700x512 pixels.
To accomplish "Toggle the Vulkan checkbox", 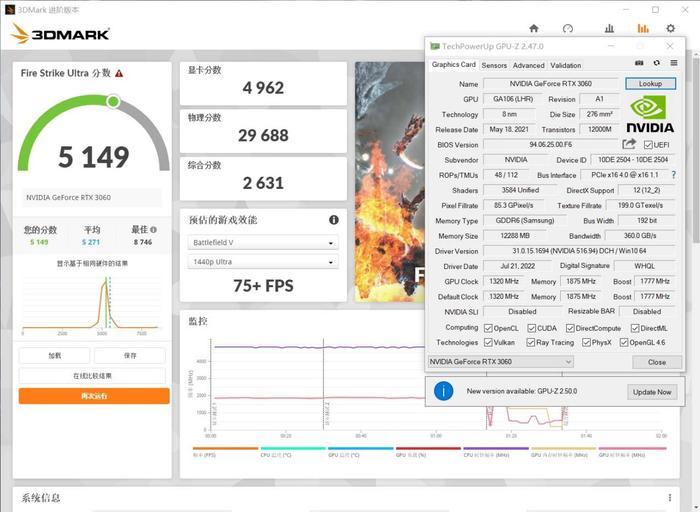I will (x=488, y=342).
